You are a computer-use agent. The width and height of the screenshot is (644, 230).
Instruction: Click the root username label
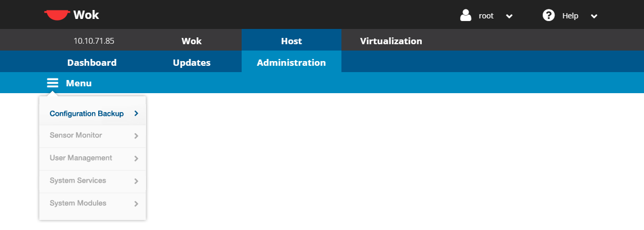click(486, 16)
